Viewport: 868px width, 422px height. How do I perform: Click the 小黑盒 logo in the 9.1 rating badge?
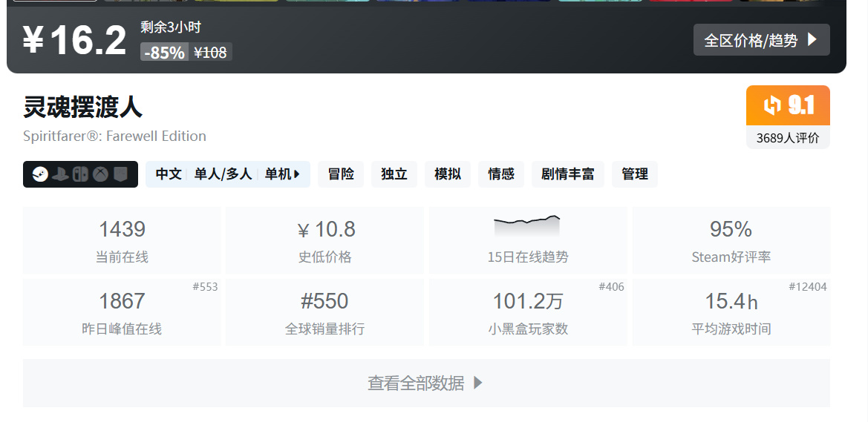coord(771,105)
